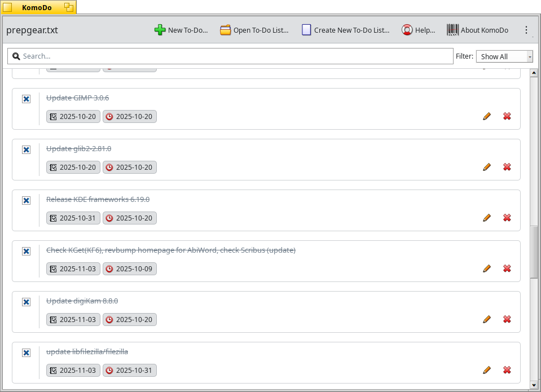Click the About KomoDo barcode icon
541x392 pixels.
pos(452,30)
